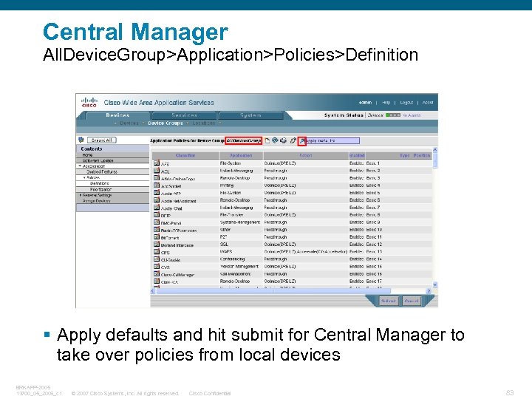Open the edit icon for CVS
Screen dimensions: 532x399
tap(157, 266)
